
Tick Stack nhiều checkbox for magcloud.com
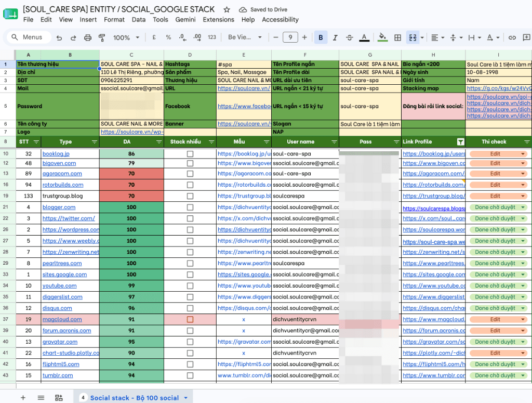[x=190, y=319]
